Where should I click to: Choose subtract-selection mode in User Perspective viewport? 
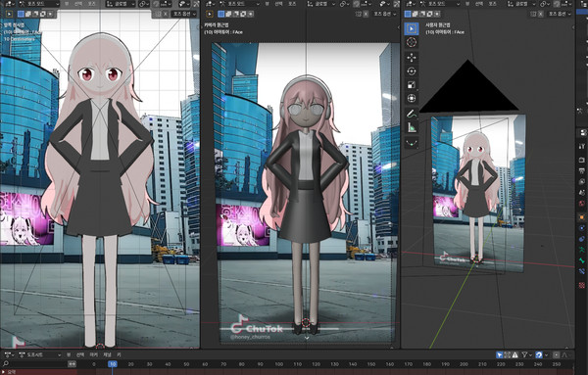click(422, 14)
